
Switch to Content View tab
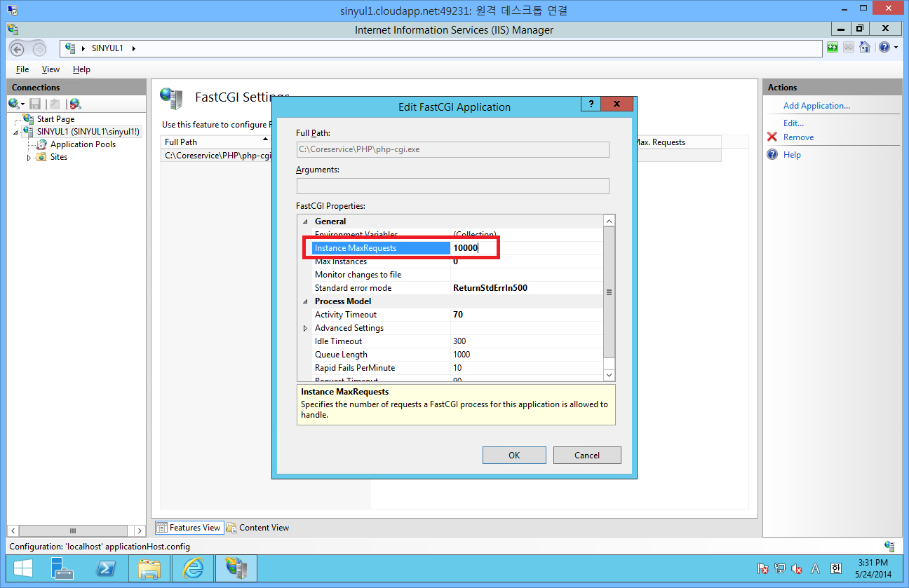point(257,528)
